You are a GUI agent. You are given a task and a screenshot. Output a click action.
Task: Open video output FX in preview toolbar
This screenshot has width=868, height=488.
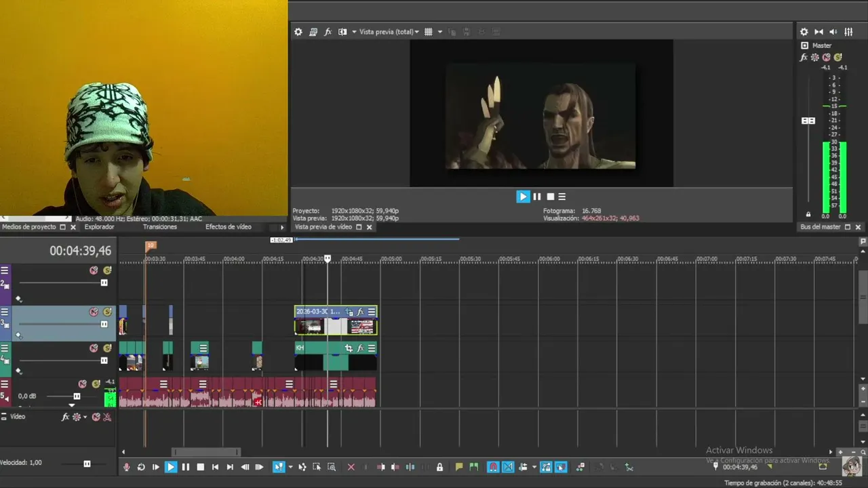coord(328,32)
